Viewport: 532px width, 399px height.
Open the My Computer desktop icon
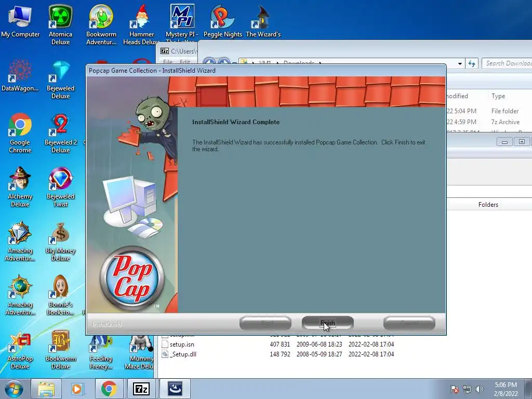point(20,21)
